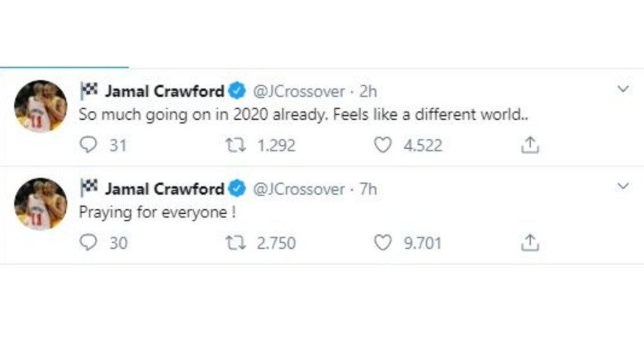The width and height of the screenshot is (644, 362).
Task: Open the 2h timestamp link
Action: point(368,91)
